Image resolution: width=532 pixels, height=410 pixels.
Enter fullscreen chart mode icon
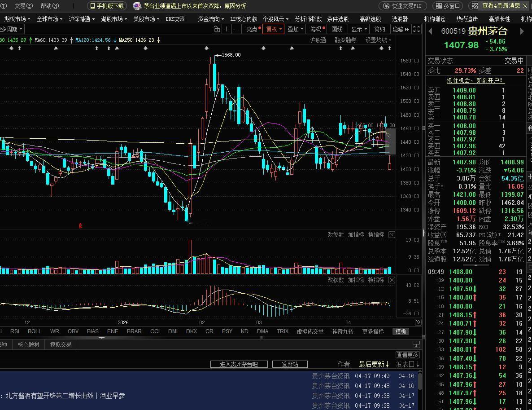(417, 29)
